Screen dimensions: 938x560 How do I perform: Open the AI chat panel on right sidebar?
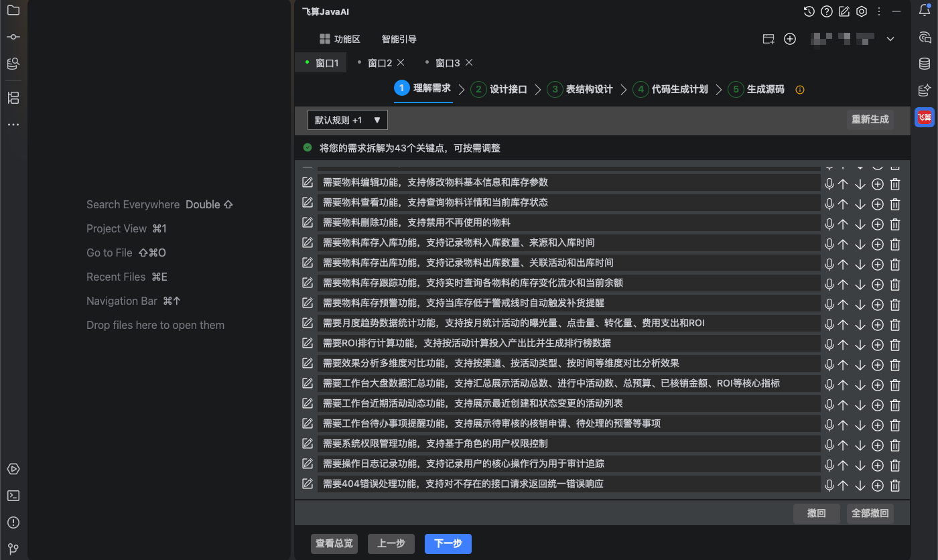tap(925, 37)
